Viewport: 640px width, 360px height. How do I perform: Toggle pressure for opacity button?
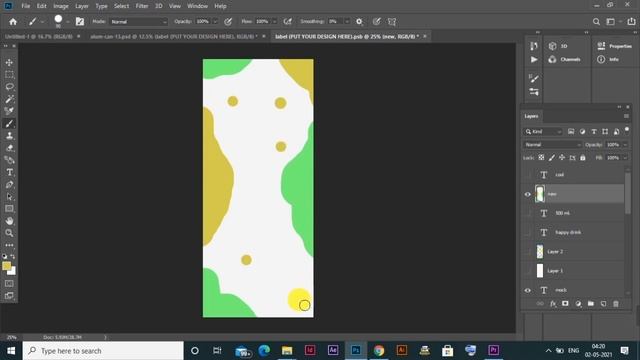click(228, 22)
